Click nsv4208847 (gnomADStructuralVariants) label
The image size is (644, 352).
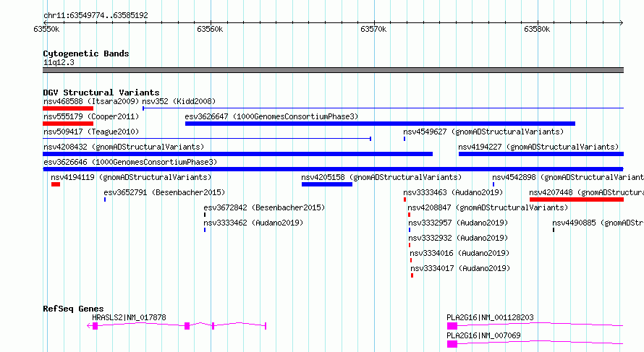point(488,207)
